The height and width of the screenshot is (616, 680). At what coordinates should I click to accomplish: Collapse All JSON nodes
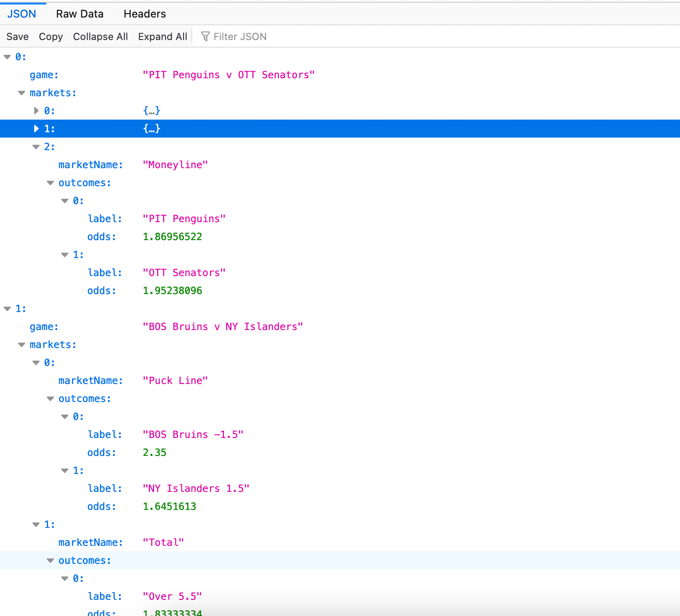click(100, 37)
